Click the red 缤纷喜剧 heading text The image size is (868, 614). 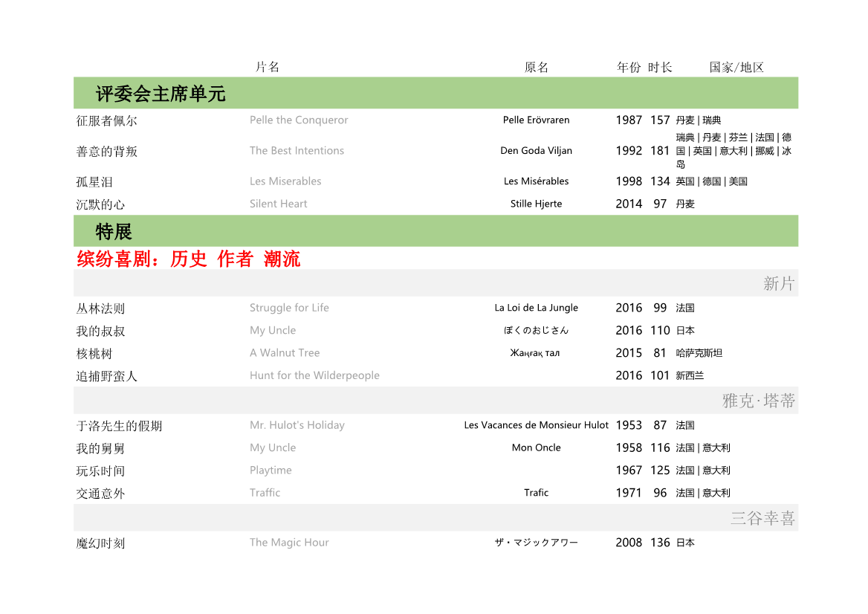tap(189, 259)
